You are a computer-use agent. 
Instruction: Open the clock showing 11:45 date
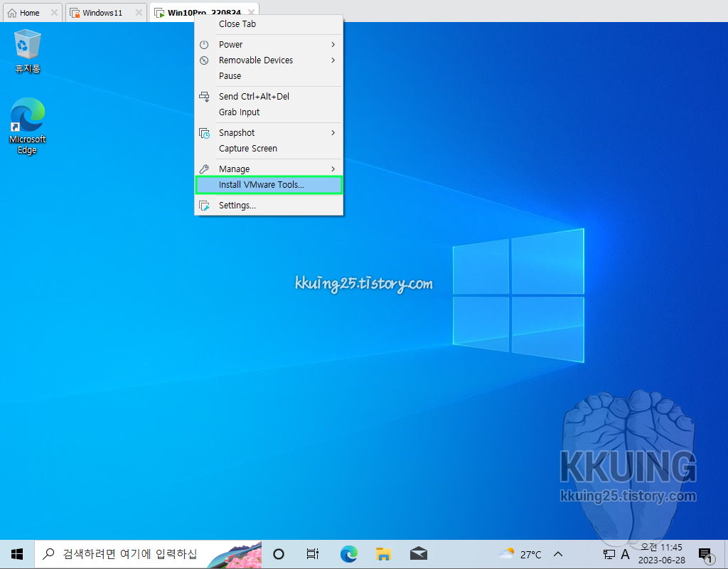(662, 553)
